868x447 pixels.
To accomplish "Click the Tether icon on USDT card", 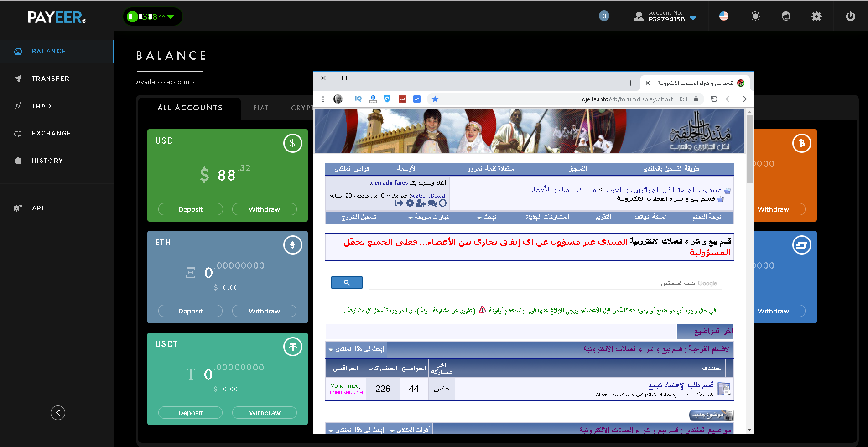I will 293,347.
